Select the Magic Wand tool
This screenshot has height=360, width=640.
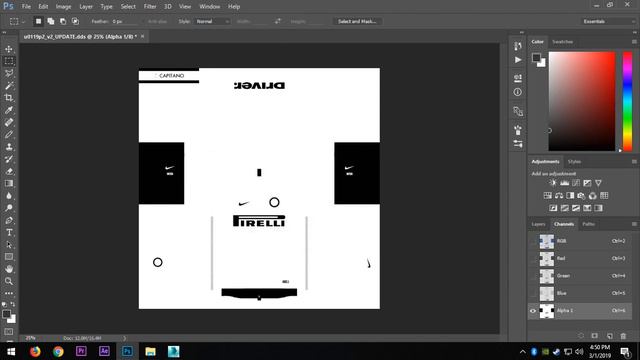(x=9, y=86)
